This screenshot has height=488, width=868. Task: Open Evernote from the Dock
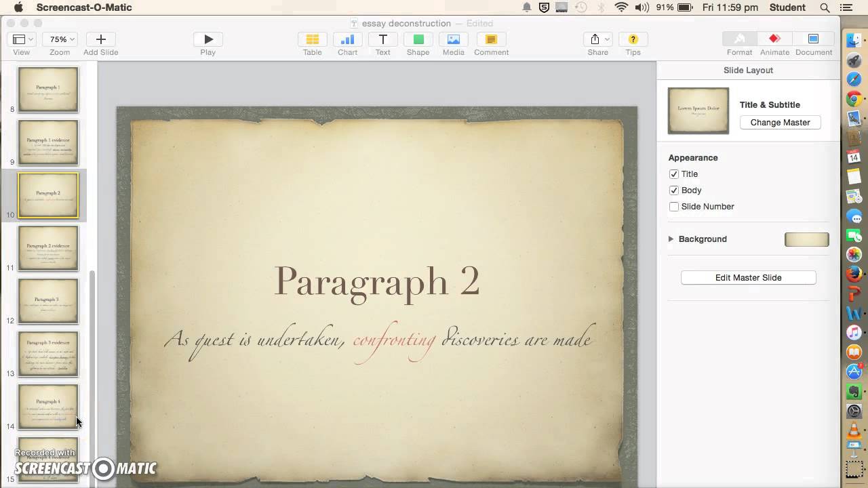854,392
